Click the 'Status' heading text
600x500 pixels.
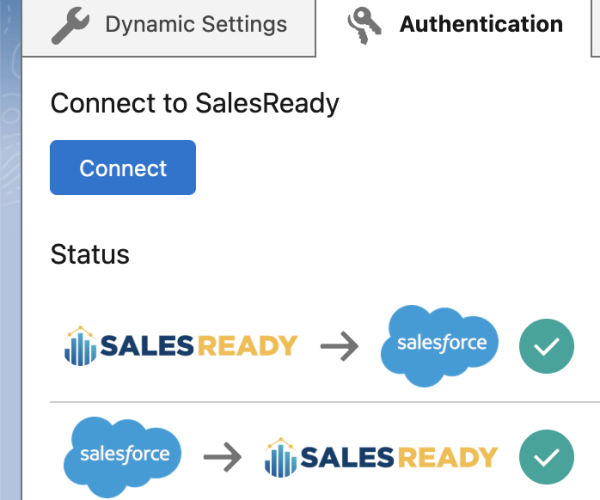click(90, 254)
